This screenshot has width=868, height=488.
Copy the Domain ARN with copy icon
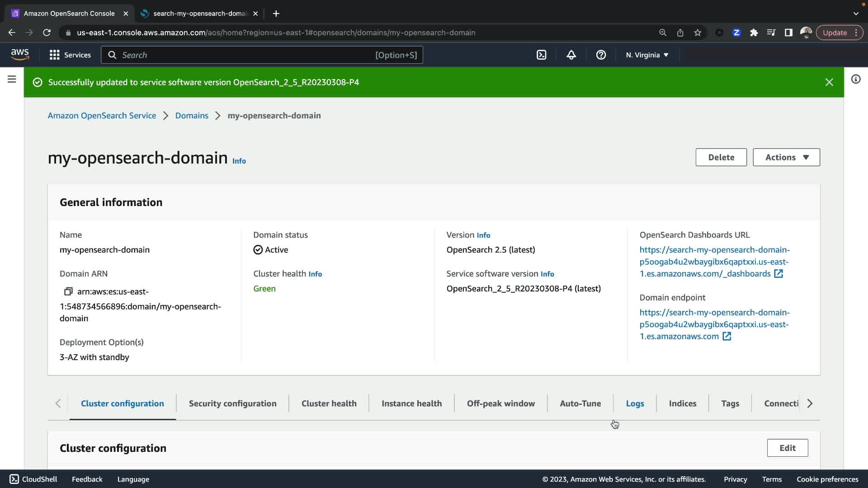point(68,291)
